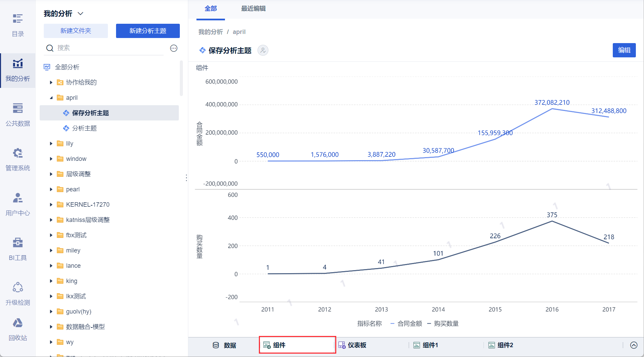Click the folder icon next to pearl
Screen dimensions: 644x357
tap(60, 189)
